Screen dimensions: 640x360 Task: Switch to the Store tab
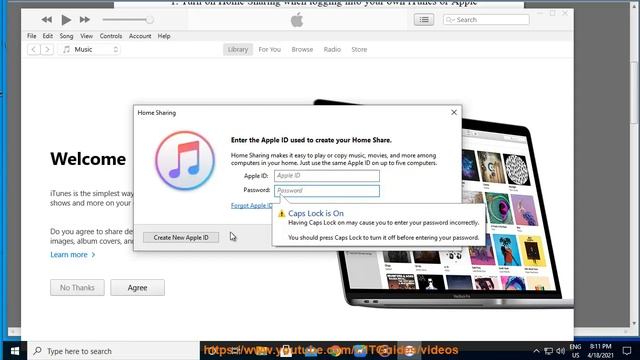(x=359, y=49)
